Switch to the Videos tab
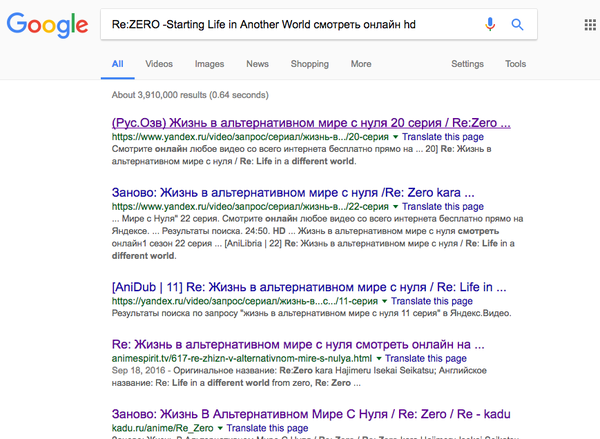Screen dimensions: 600x439 click(x=158, y=64)
